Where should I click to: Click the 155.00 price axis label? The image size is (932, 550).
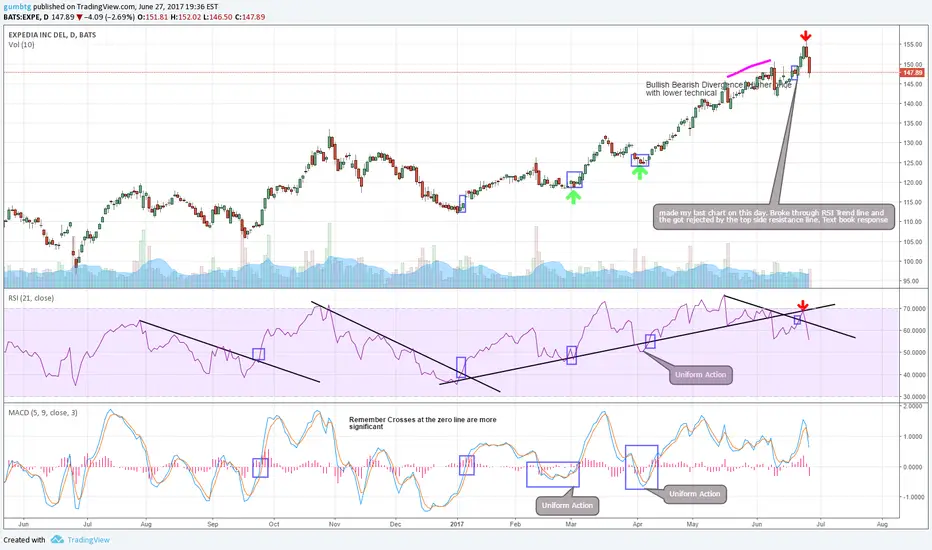(x=912, y=45)
